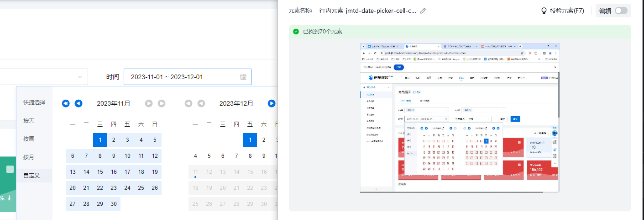Click greyed December 20 cell

pos(223,188)
